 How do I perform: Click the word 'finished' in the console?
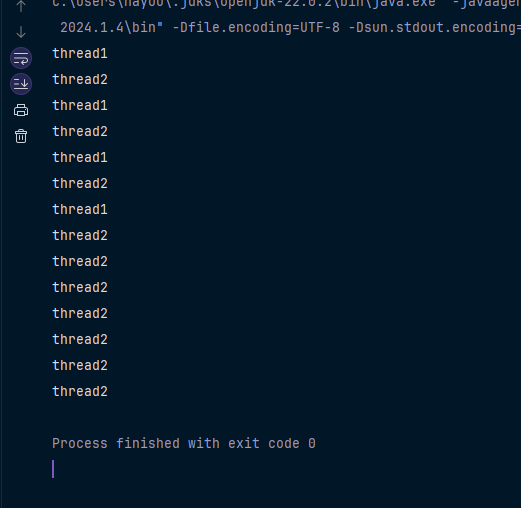[x=148, y=443]
